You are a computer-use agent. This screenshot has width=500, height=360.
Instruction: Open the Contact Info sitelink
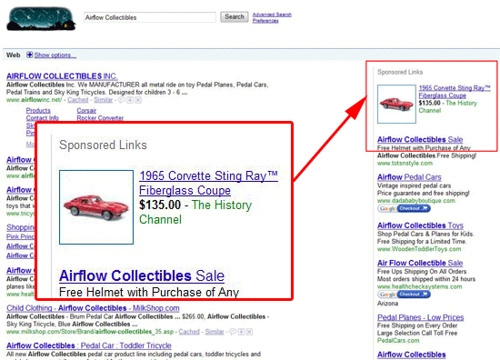pos(42,118)
